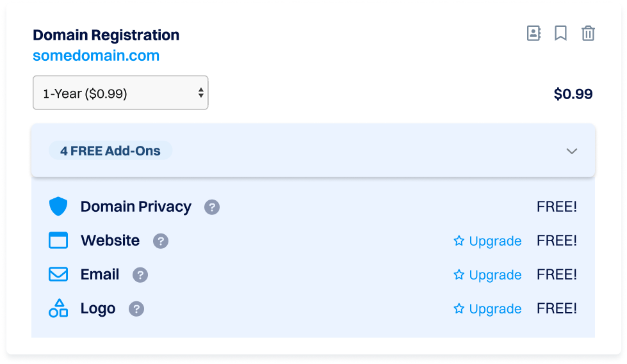Open the somedomain.com link
Image resolution: width=627 pixels, height=364 pixels.
click(x=96, y=56)
